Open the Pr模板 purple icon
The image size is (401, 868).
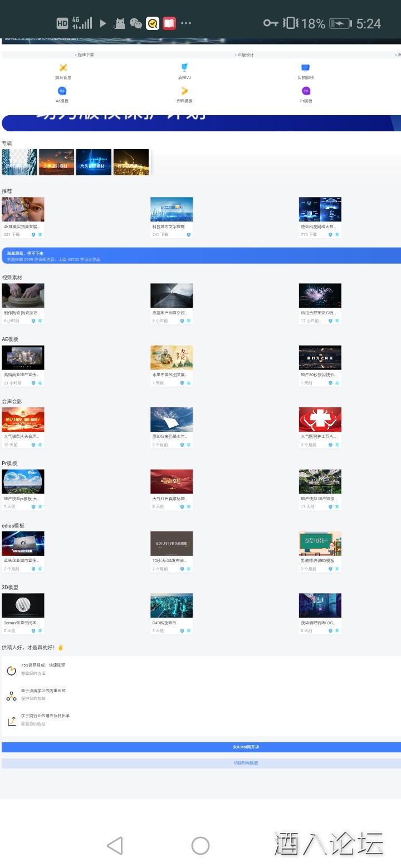coord(306,92)
